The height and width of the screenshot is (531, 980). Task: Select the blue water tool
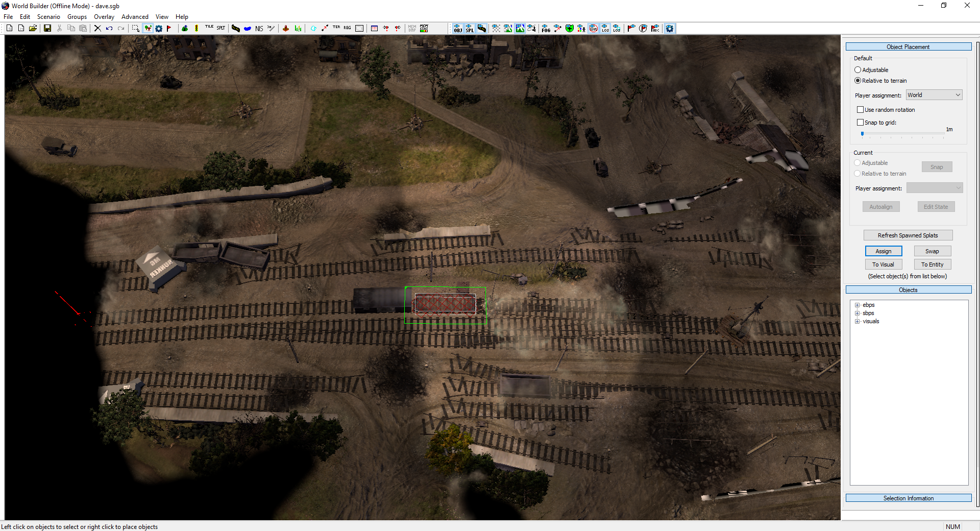pyautogui.click(x=247, y=28)
